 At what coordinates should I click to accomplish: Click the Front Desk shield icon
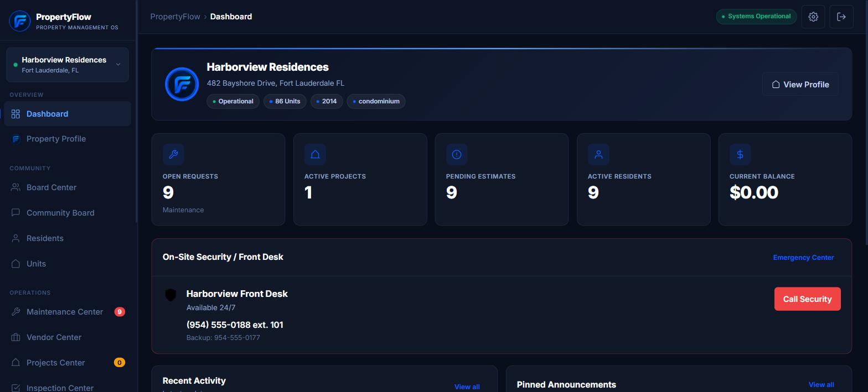pos(170,295)
